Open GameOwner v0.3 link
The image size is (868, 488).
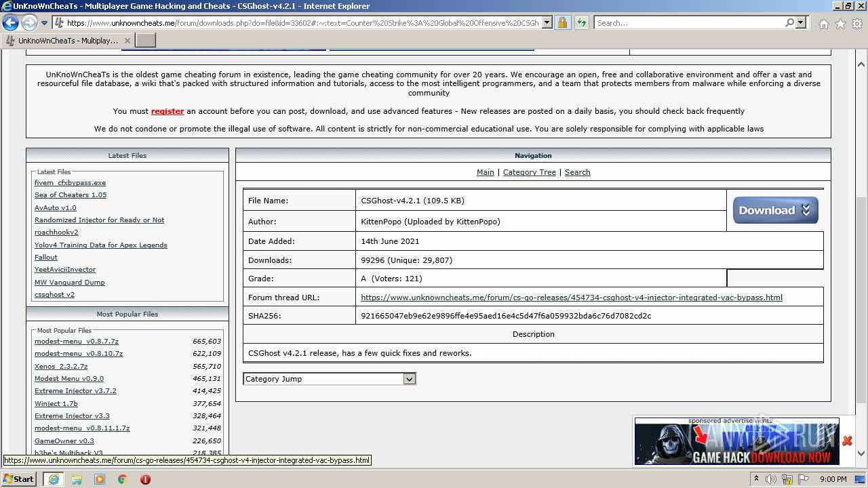64,441
